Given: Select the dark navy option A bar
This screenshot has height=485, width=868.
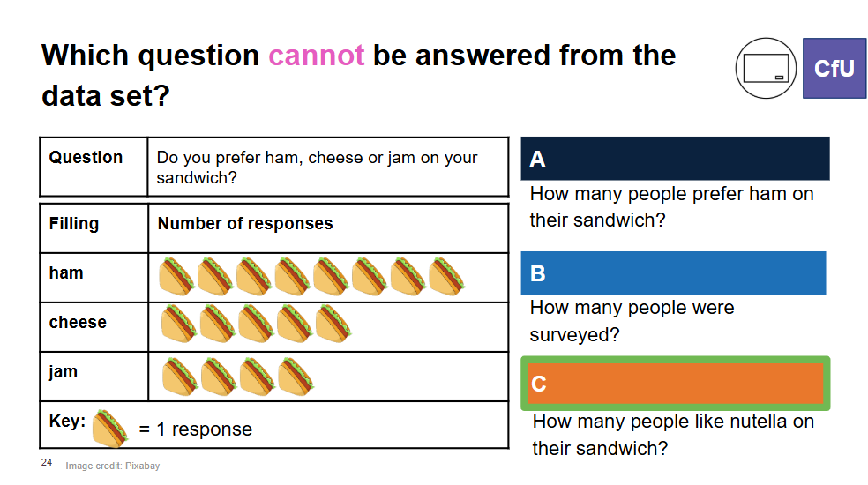Looking at the screenshot, I should 675,159.
